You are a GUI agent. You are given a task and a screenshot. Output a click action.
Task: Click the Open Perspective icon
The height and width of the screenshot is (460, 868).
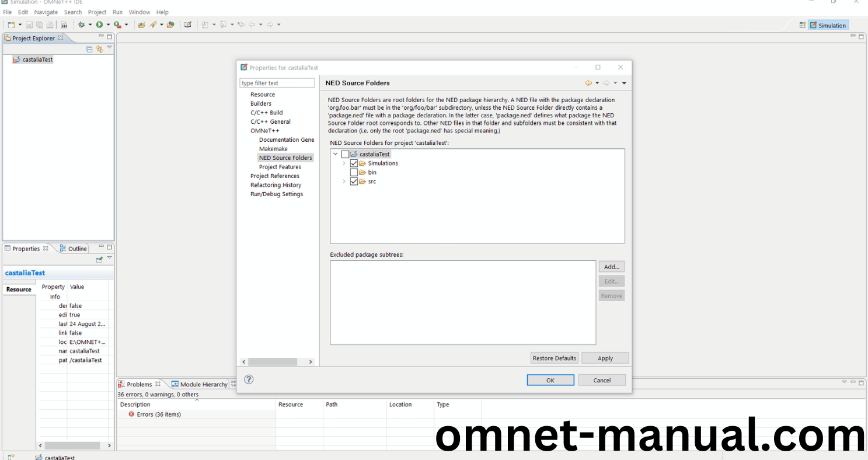click(x=803, y=25)
